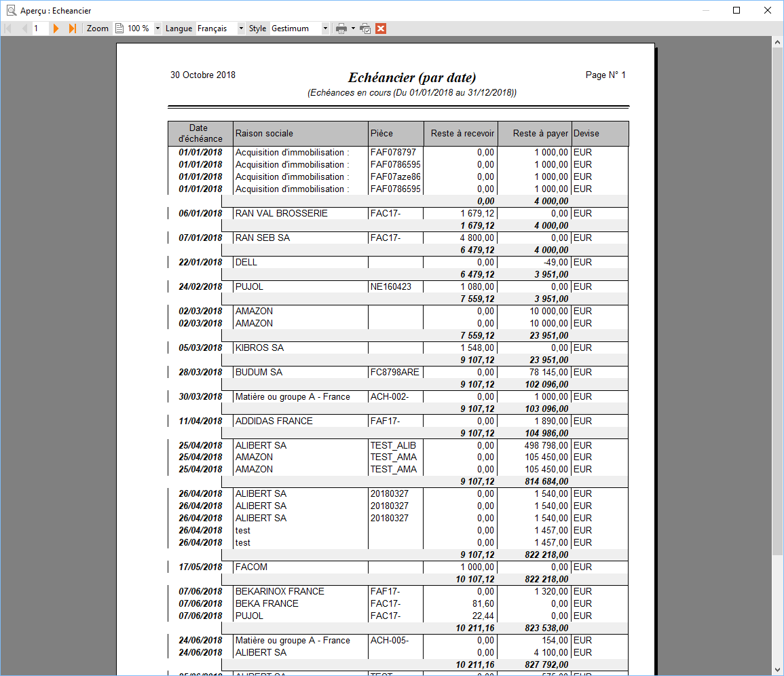Click the piece 'TEST_ALIB'

tap(393, 445)
